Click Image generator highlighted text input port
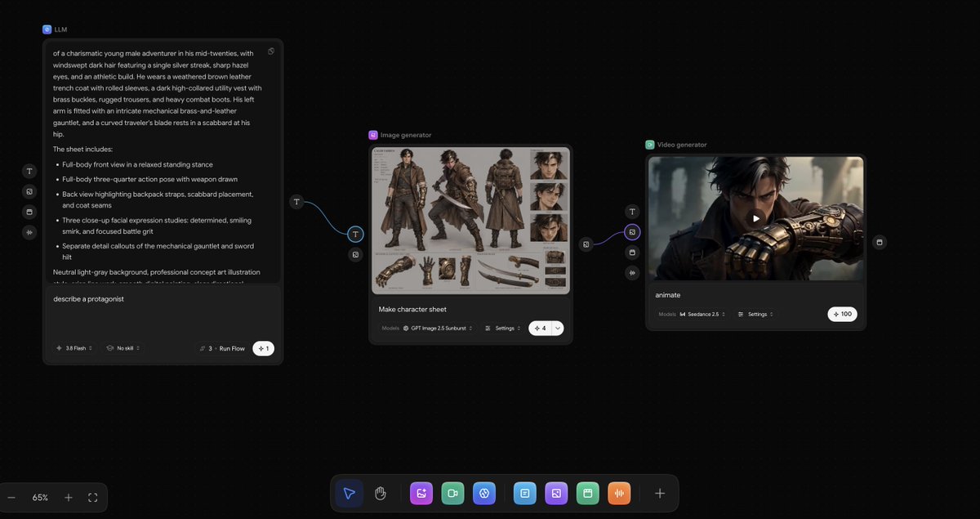980x519 pixels. [x=355, y=235]
